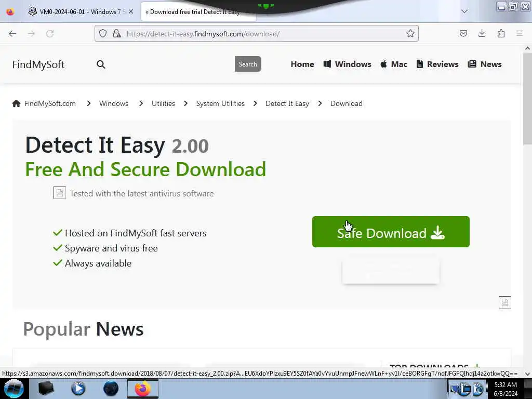The image size is (532, 399).
Task: Close the VM0-2024-06-01 tab
Action: (x=131, y=11)
